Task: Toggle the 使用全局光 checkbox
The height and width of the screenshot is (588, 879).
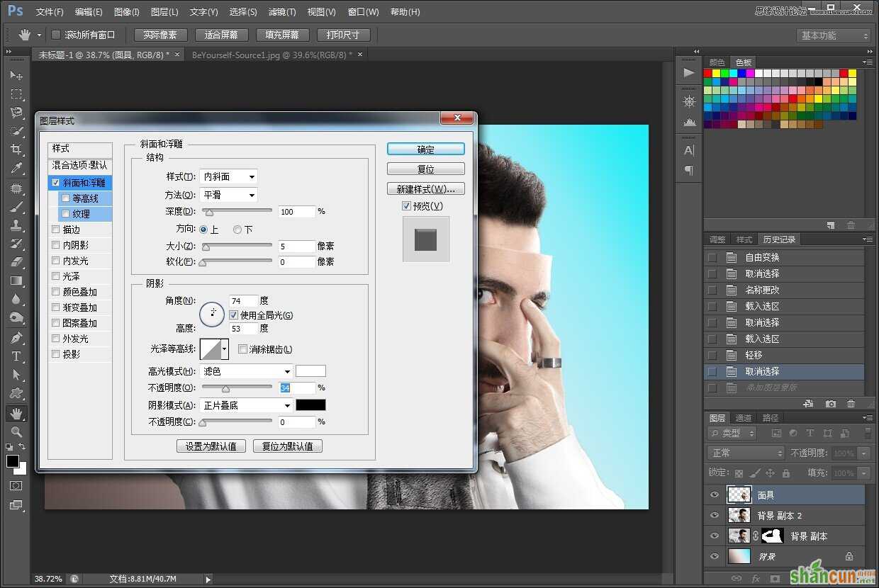Action: click(234, 315)
